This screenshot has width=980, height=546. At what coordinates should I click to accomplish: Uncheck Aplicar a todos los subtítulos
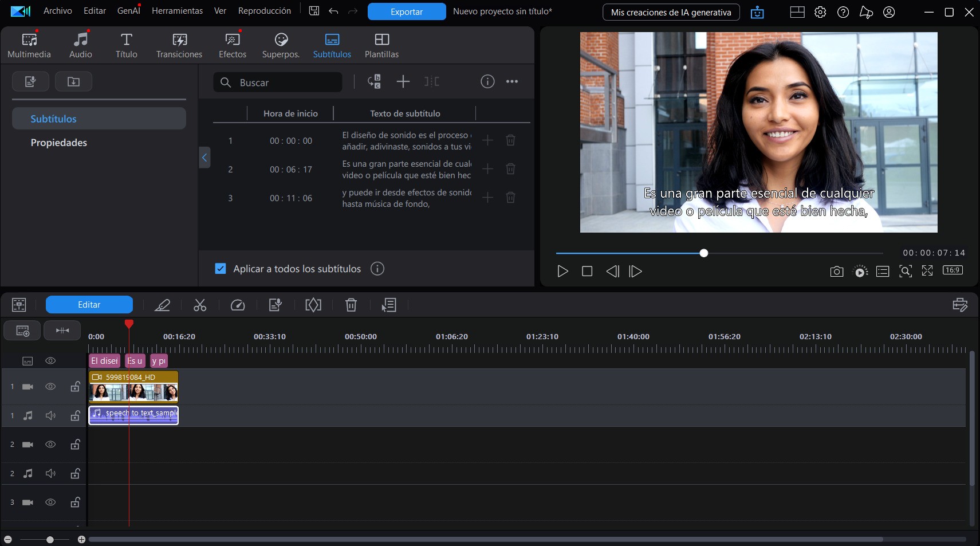pyautogui.click(x=221, y=268)
